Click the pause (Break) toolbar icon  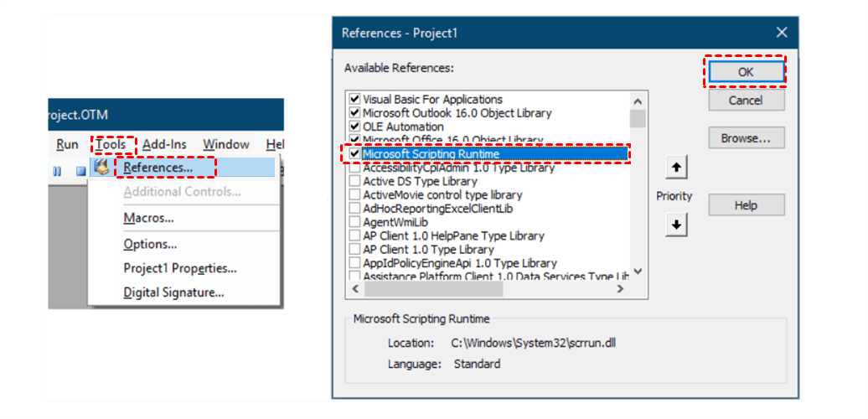pos(56,171)
